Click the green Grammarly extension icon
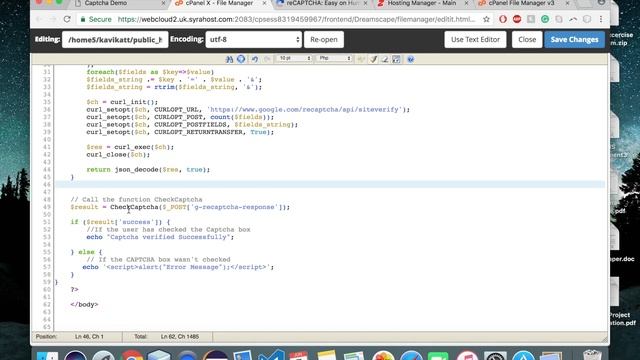The image size is (640, 360). tap(545, 19)
